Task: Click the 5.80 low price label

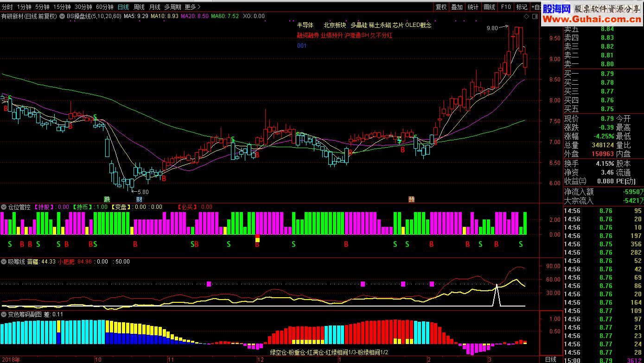Action: tap(143, 192)
